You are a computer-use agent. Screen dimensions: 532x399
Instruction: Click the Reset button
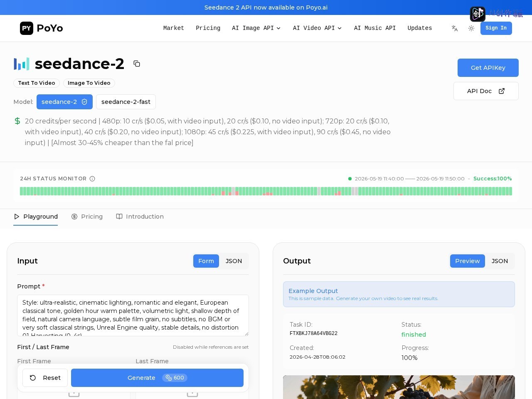[45, 378]
